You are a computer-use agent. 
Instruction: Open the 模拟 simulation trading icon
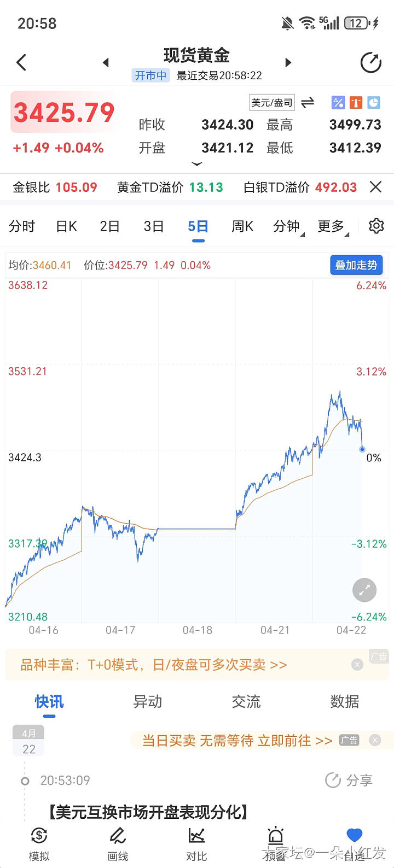[39, 843]
